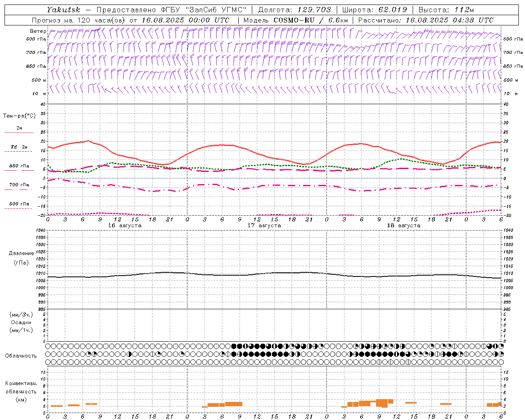The height and width of the screenshot is (420, 525).
Task: Click the 'Модель COSMO-RU / 6.6км' label
Action: [x=296, y=20]
